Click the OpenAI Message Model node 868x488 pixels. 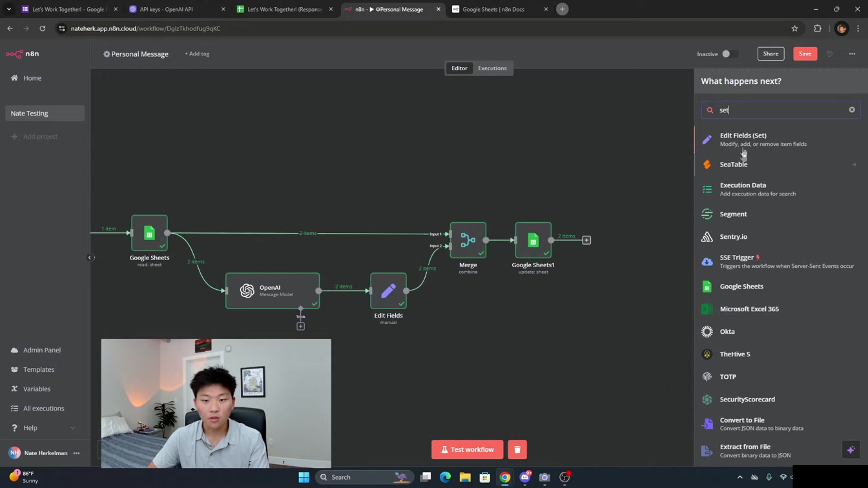pyautogui.click(x=273, y=290)
